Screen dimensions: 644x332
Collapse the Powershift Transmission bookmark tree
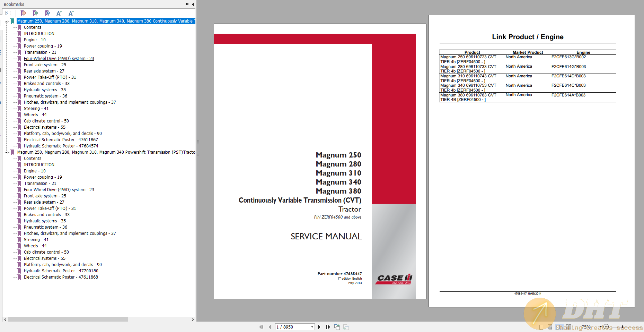[7, 152]
